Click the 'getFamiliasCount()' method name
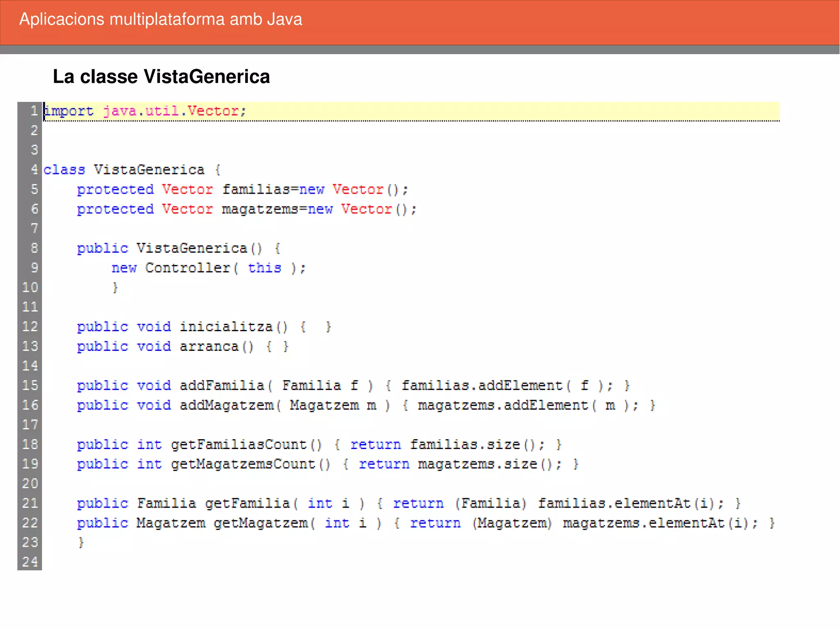This screenshot has width=840, height=630. pos(247,445)
